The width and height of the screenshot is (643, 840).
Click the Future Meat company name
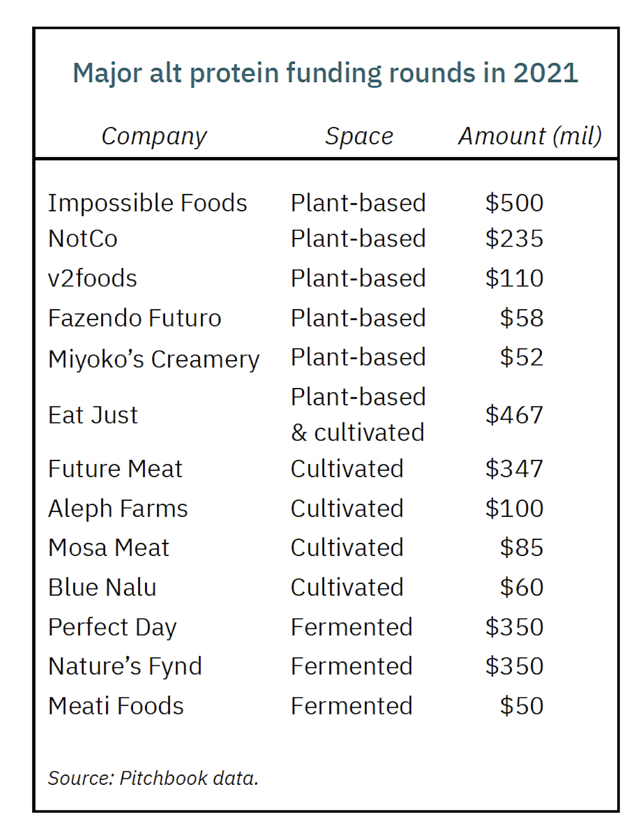[115, 469]
